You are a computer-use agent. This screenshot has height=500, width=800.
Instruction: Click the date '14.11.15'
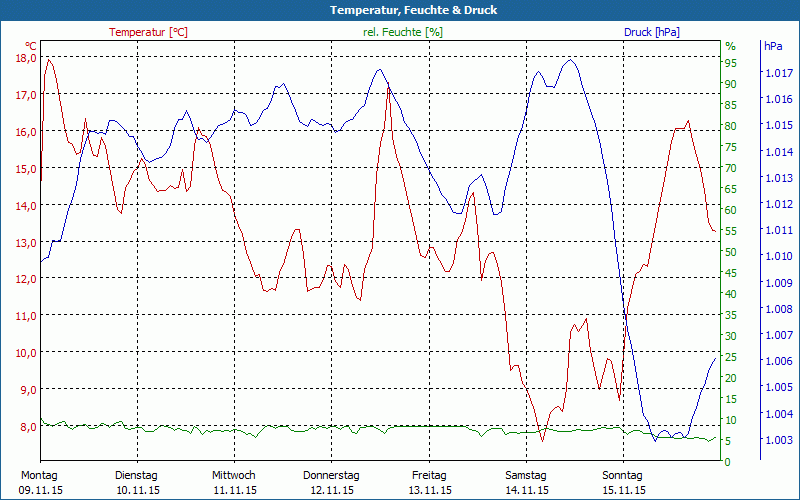click(527, 490)
